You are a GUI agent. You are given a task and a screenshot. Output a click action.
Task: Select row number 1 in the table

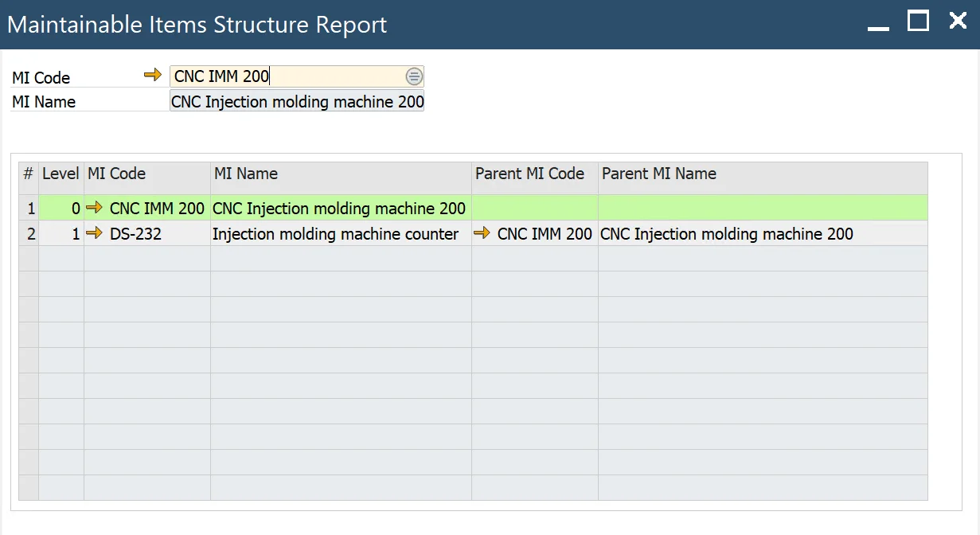coord(29,209)
